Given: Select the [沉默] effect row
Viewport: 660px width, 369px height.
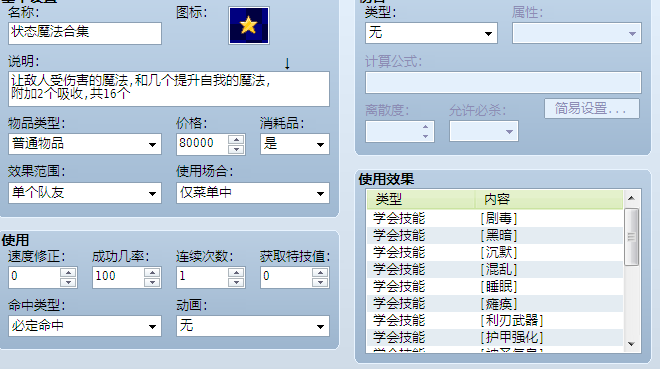Looking at the screenshot, I should pyautogui.click(x=495, y=252).
